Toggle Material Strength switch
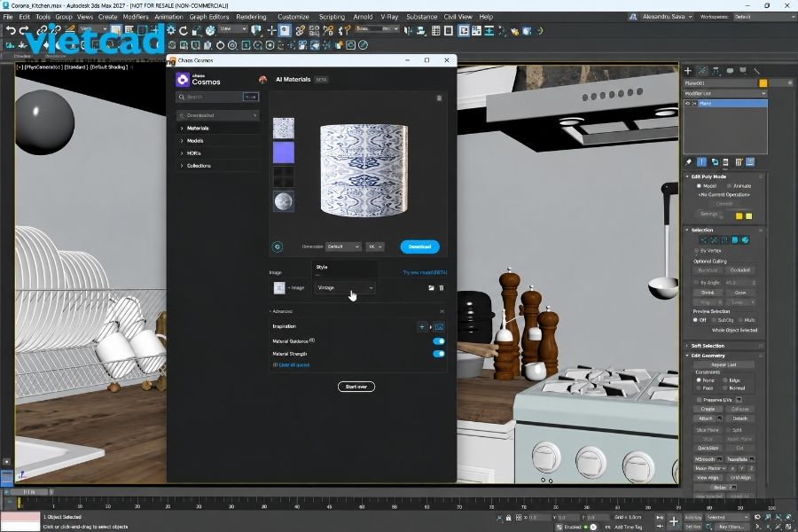 tap(439, 354)
